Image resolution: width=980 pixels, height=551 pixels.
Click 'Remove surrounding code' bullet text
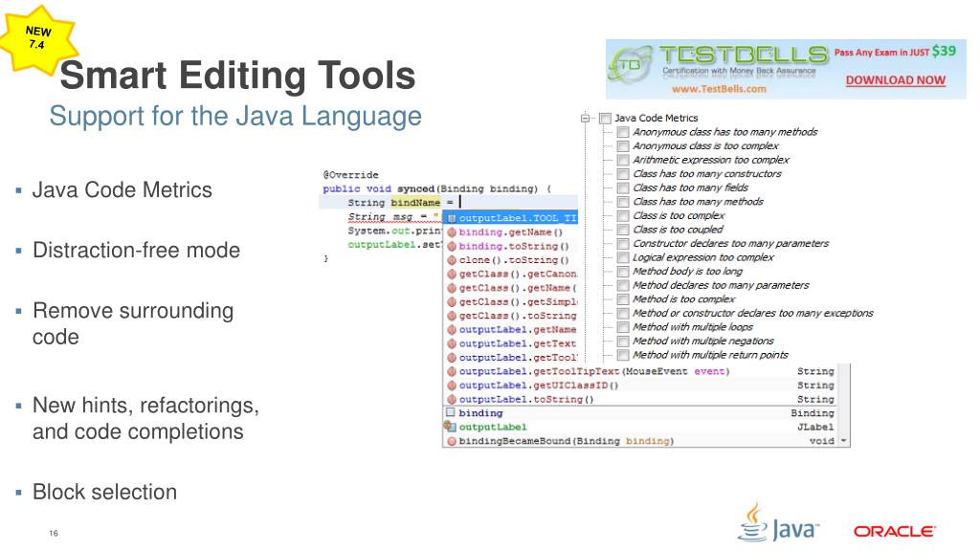pos(133,323)
